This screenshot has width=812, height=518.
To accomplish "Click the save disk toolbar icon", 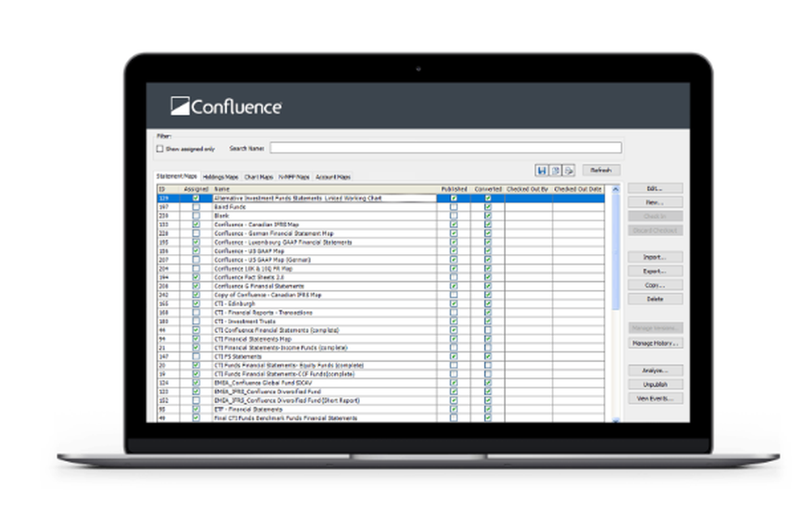I will tap(542, 171).
